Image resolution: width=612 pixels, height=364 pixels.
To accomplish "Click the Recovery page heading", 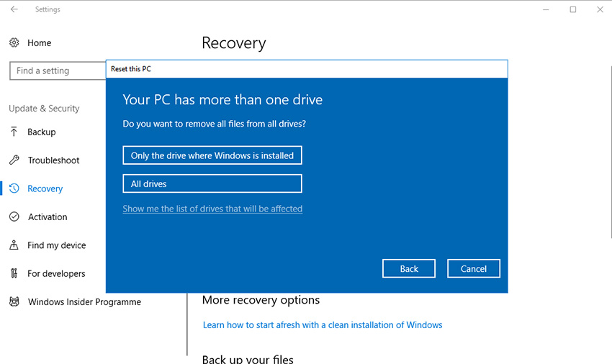I will pos(234,43).
